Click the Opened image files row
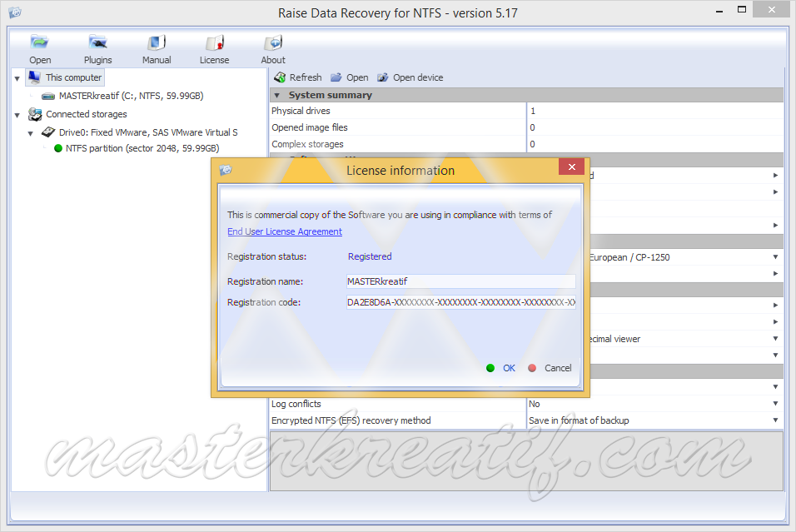 tap(526, 127)
